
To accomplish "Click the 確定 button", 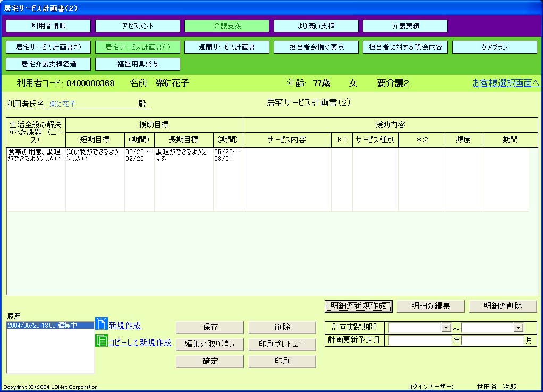I will pyautogui.click(x=210, y=361).
